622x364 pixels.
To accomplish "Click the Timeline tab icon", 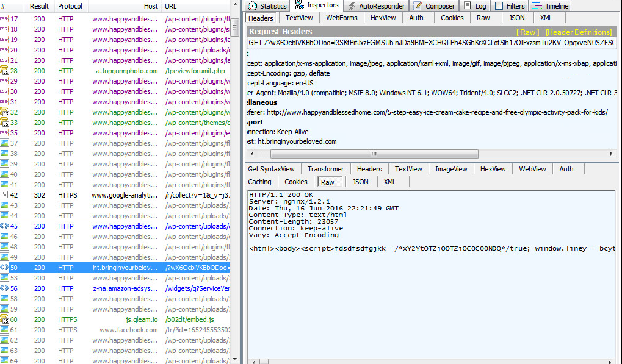I will tap(537, 6).
